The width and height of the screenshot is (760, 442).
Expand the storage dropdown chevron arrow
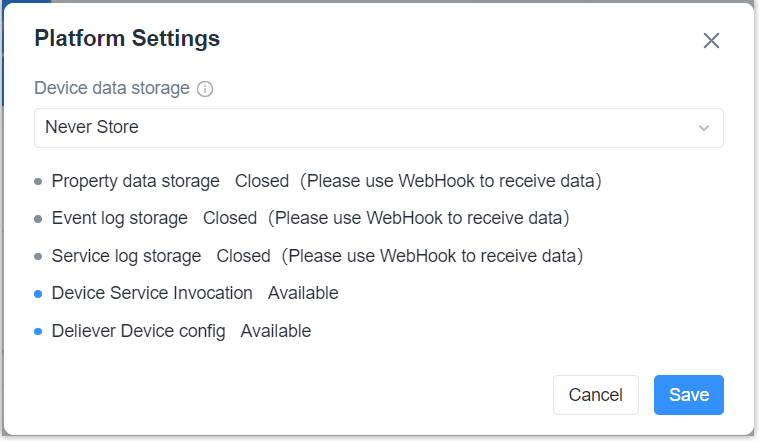pyautogui.click(x=704, y=128)
